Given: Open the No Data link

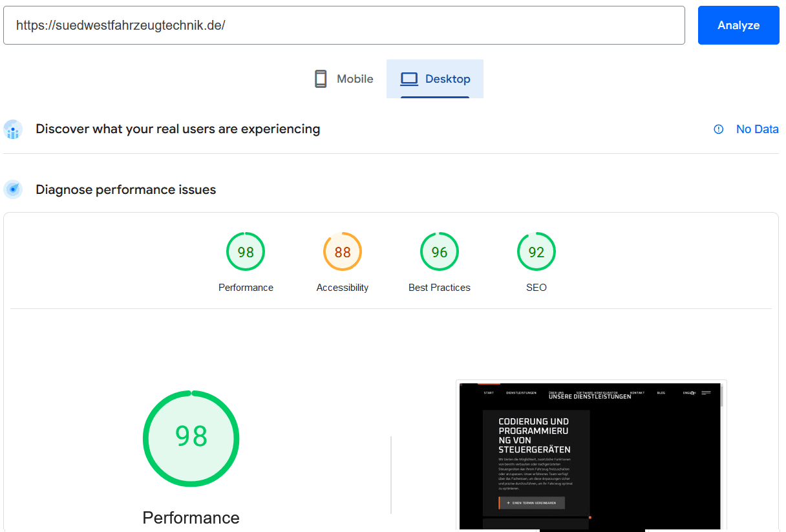Looking at the screenshot, I should [x=757, y=129].
